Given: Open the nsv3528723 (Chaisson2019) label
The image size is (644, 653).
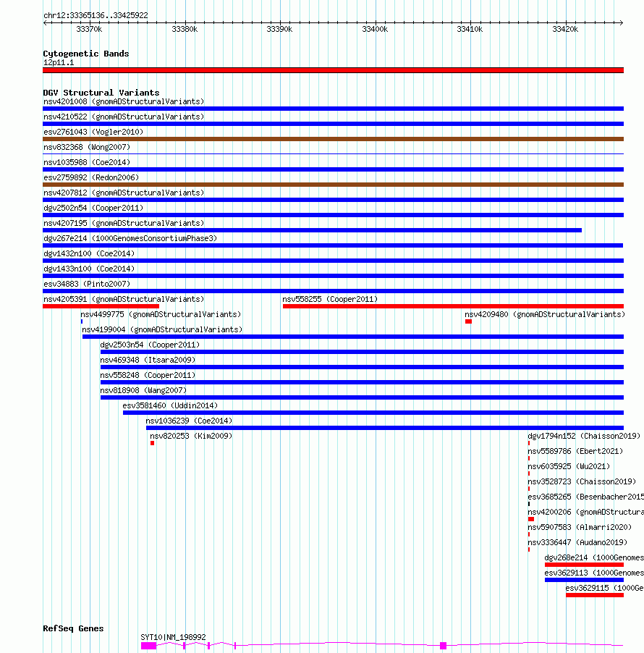Looking at the screenshot, I should (582, 481).
